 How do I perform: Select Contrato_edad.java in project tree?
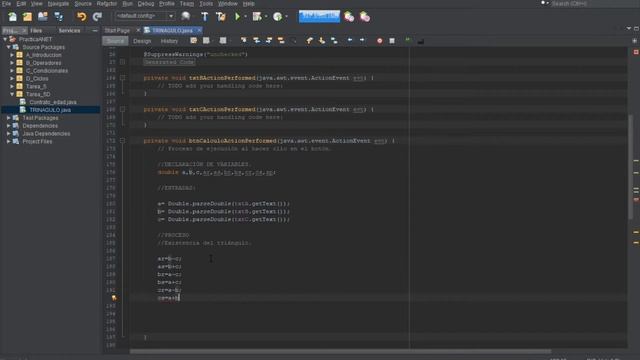[53, 102]
